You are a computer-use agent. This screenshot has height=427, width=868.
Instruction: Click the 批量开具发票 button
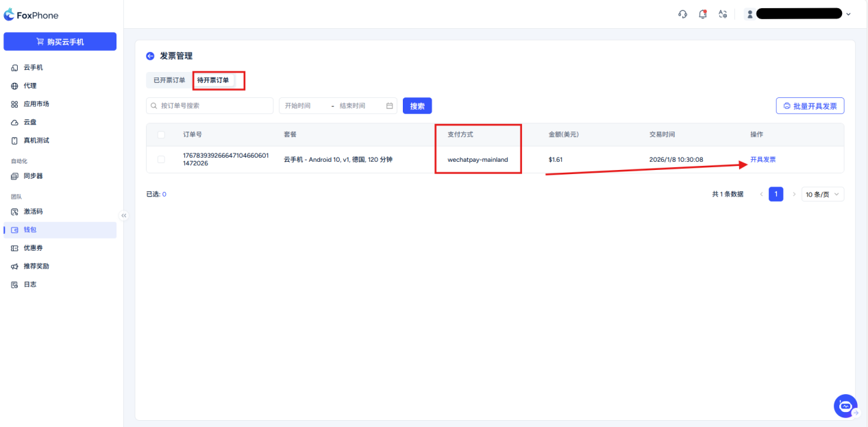[x=810, y=106]
